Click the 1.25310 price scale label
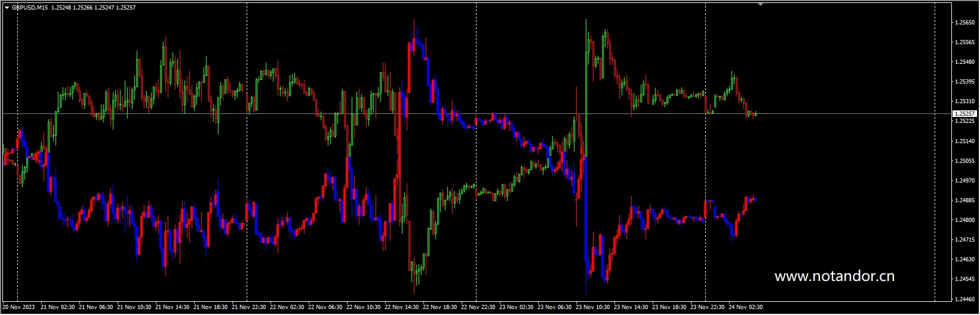This screenshot has height=315, width=980. pos(966,101)
